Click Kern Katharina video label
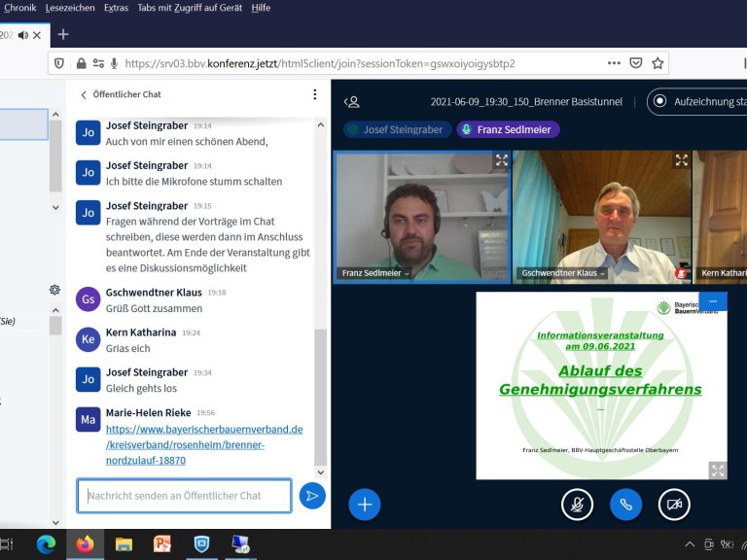 click(724, 273)
